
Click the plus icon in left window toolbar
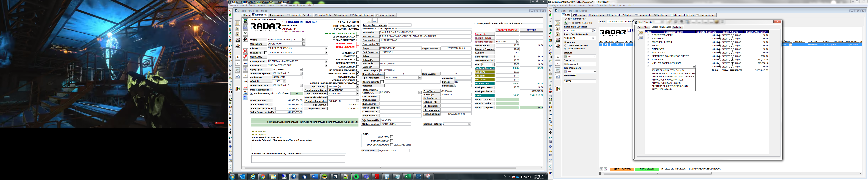pyautogui.click(x=238, y=57)
